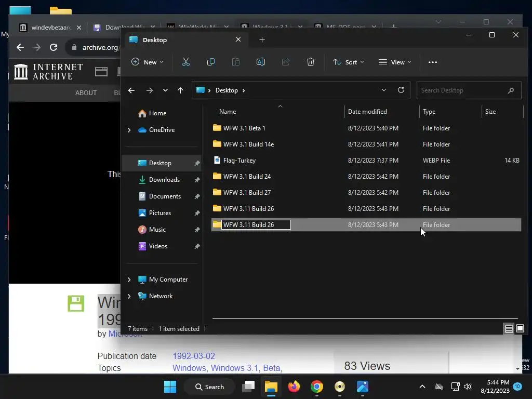
Task: Open the Sort options dropdown
Action: pos(349,62)
